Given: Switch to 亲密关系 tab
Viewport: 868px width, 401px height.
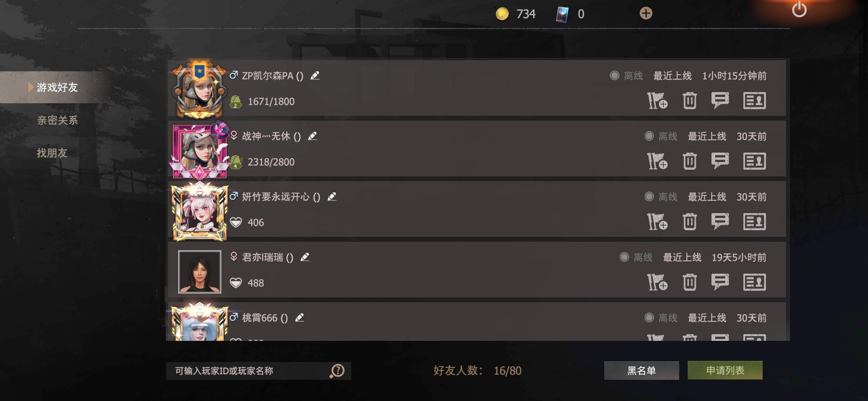Looking at the screenshot, I should (x=57, y=120).
